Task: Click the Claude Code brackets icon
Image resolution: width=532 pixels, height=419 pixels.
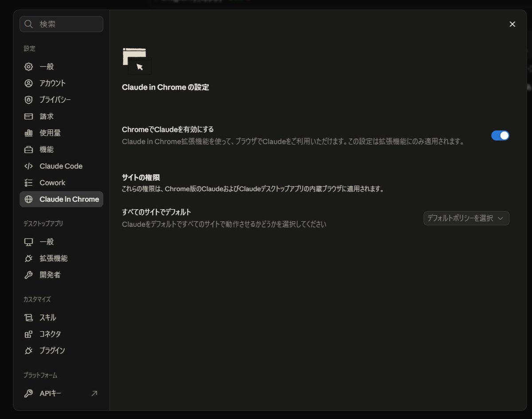Action: (x=28, y=166)
